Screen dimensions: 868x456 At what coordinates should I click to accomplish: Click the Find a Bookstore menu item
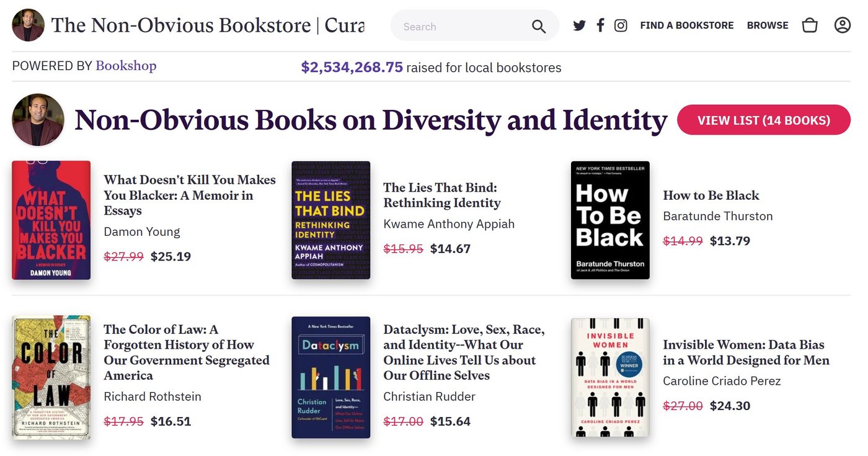tap(686, 25)
